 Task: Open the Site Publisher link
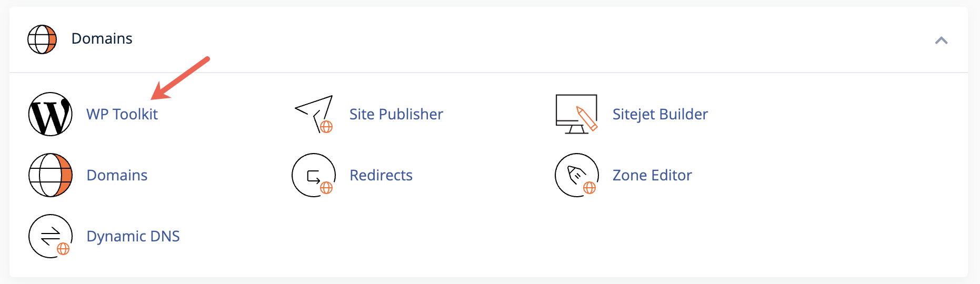click(x=396, y=114)
